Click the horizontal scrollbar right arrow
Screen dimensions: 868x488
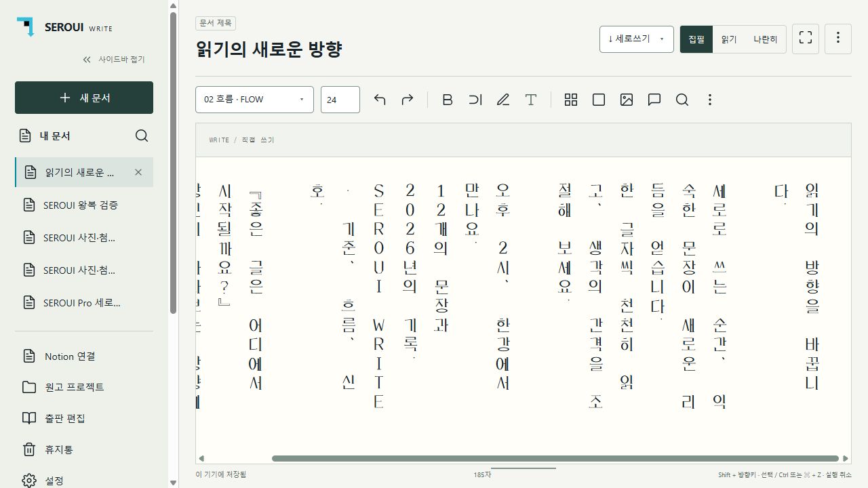pos(846,459)
